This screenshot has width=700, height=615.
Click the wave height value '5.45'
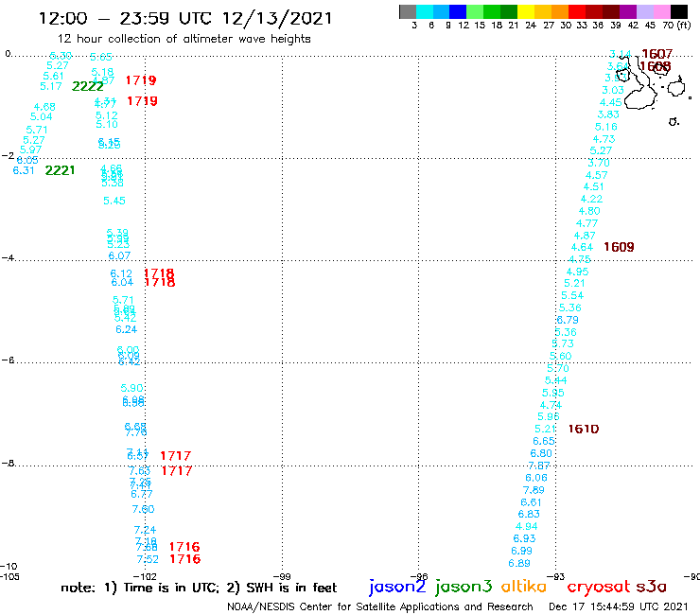click(x=114, y=201)
